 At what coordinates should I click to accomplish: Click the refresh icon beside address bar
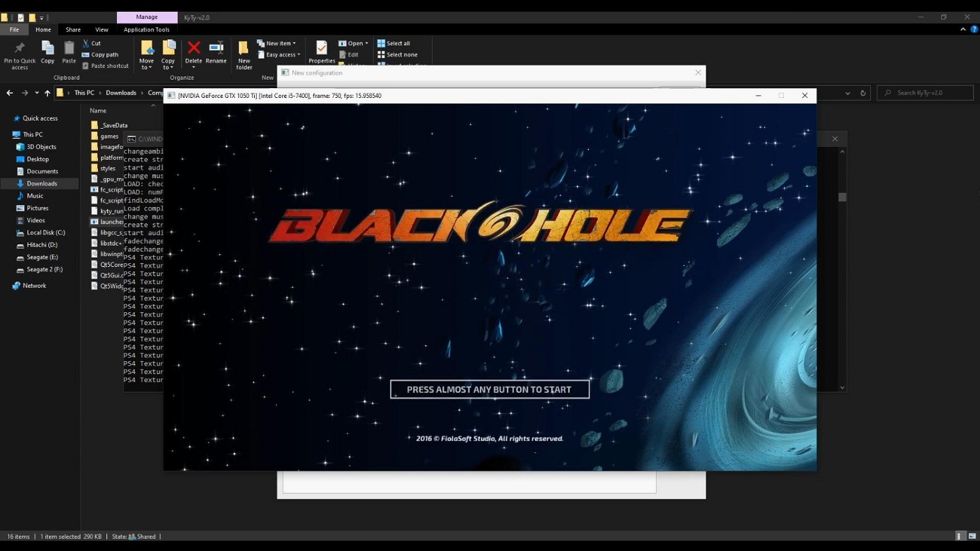pyautogui.click(x=863, y=93)
